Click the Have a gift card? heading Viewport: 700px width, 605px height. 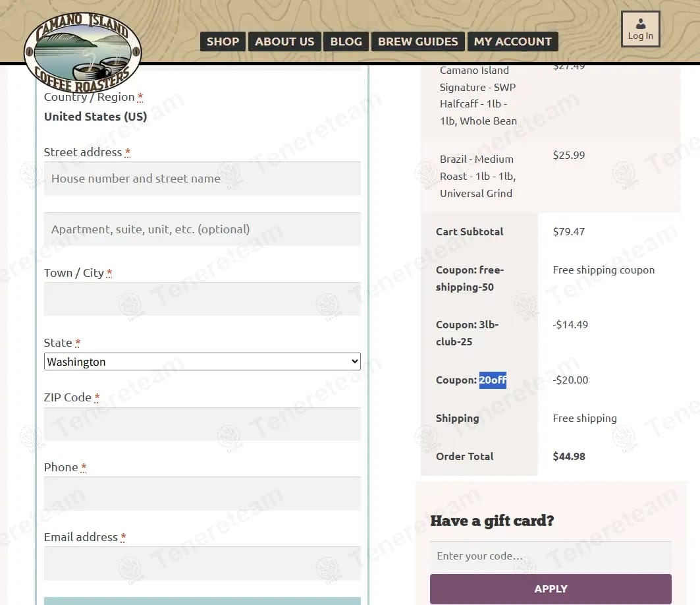tap(492, 521)
